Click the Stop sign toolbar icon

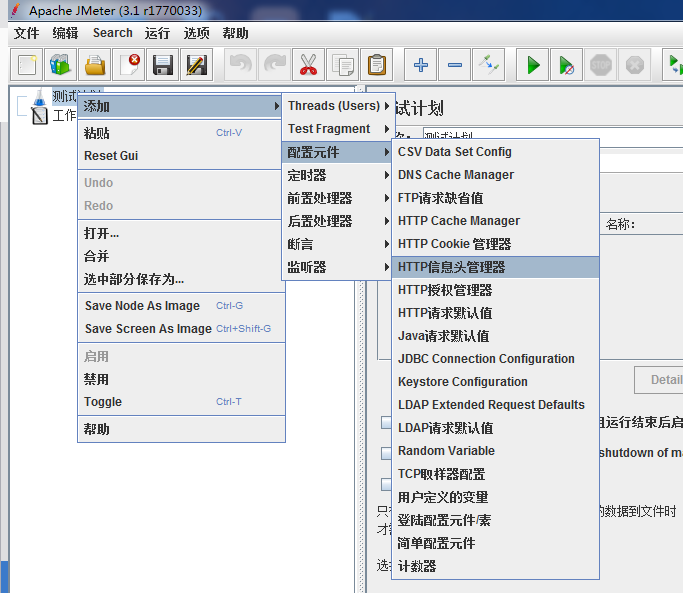(600, 65)
